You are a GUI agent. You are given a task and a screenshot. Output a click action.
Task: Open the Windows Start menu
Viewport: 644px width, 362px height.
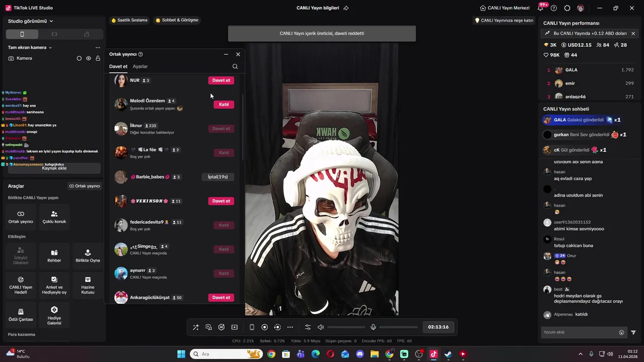(181, 354)
